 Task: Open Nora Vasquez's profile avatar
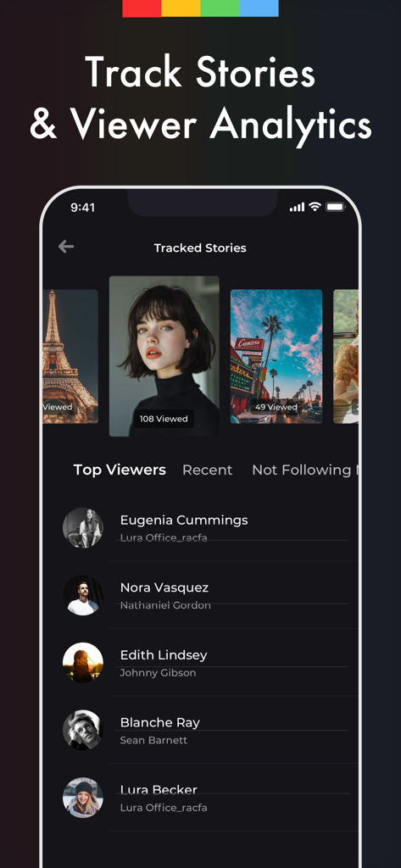83,595
